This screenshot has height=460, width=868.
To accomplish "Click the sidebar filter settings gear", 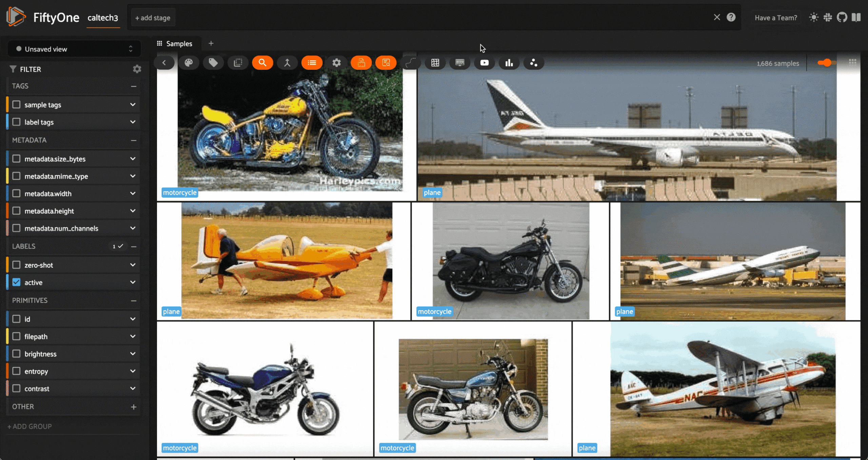I will click(x=137, y=69).
